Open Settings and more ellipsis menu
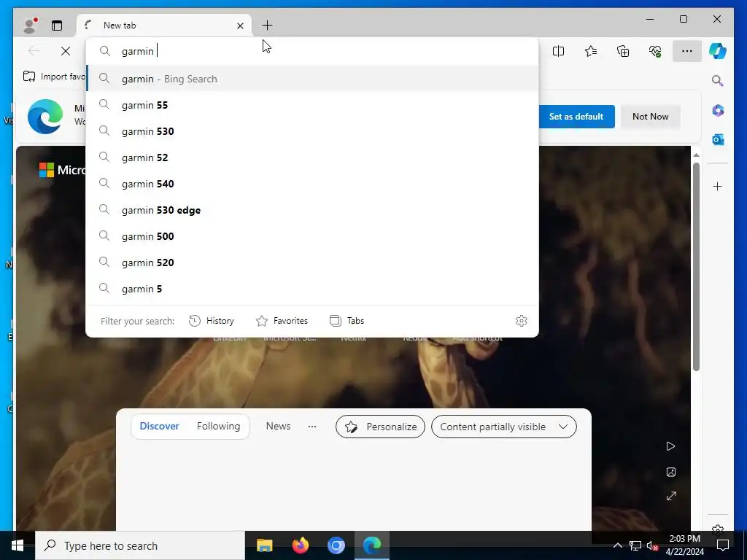The image size is (747, 560). (686, 51)
